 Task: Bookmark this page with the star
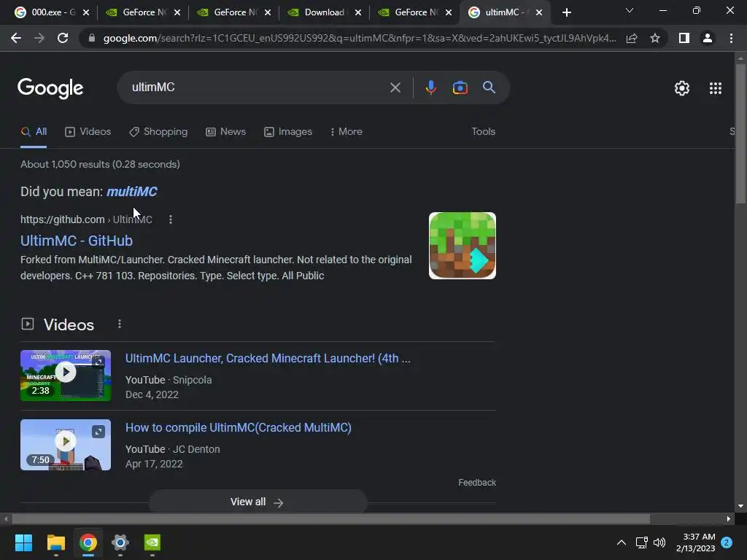tap(655, 38)
